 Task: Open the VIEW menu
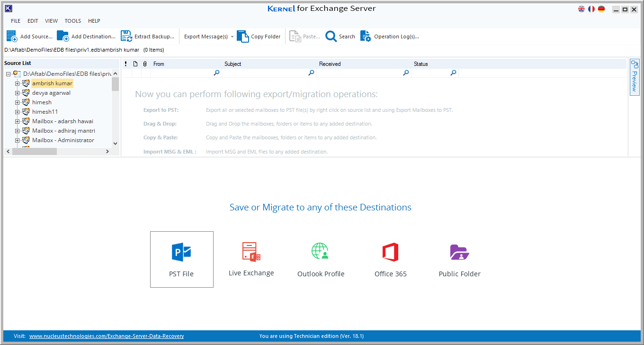(52, 21)
